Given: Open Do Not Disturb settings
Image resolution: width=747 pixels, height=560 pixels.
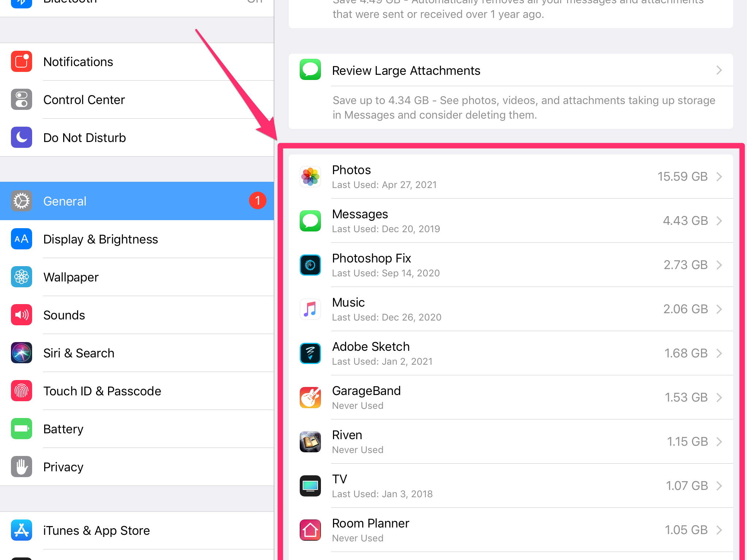Looking at the screenshot, I should click(x=138, y=138).
